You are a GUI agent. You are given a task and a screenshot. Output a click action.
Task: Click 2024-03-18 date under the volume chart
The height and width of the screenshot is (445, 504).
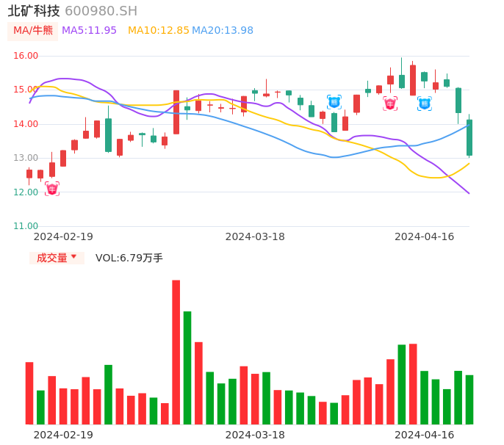click(255, 435)
